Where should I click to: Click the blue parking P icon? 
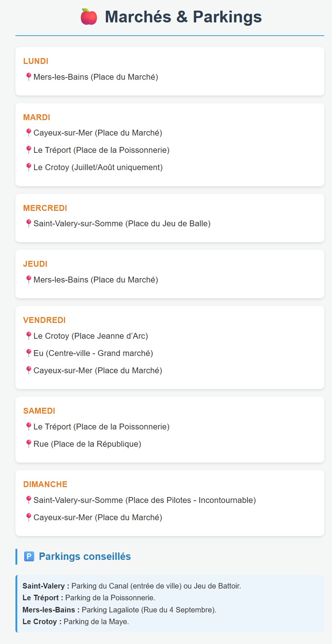click(x=29, y=557)
